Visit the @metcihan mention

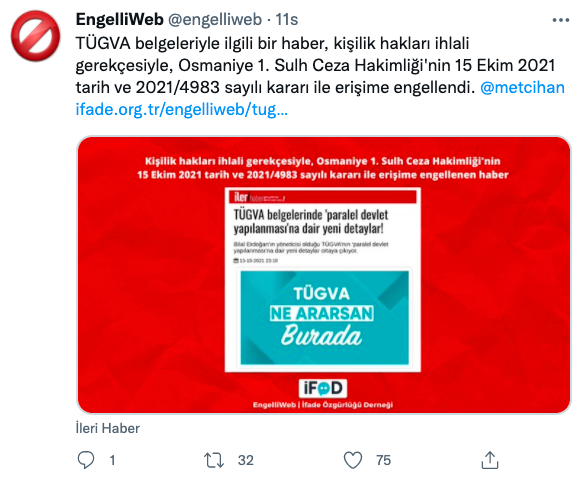522,88
